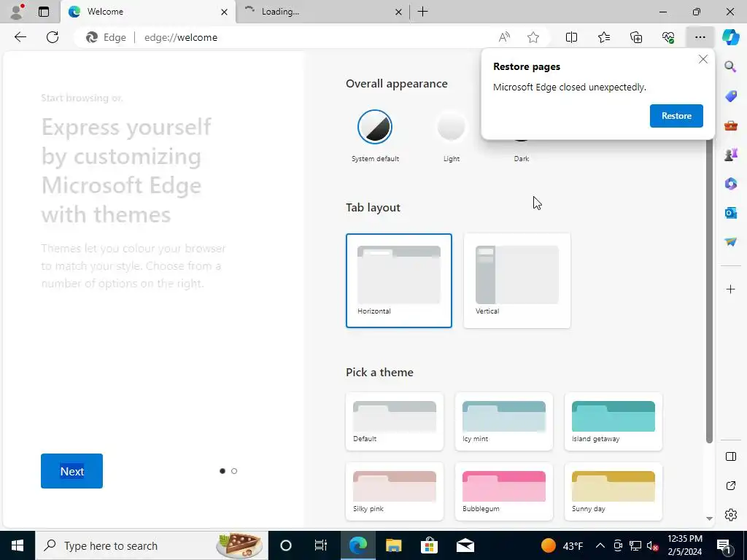Add a sidebar app with plus
This screenshot has height=560, width=747.
730,289
